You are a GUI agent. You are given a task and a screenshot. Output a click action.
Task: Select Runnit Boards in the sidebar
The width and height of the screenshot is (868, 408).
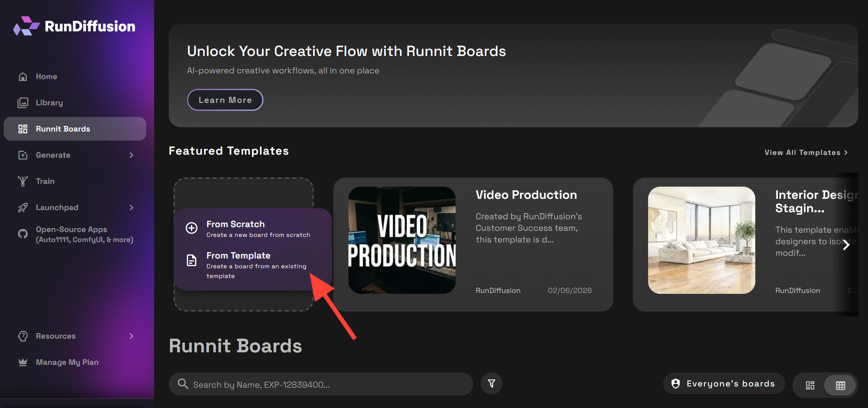[75, 129]
